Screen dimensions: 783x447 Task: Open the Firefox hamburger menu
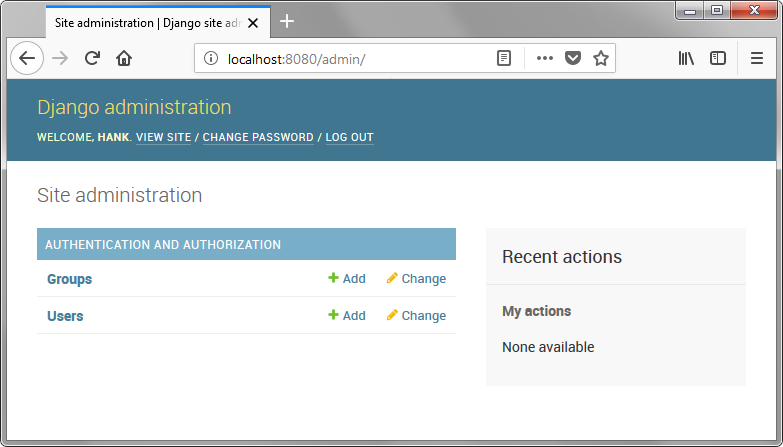pyautogui.click(x=757, y=58)
